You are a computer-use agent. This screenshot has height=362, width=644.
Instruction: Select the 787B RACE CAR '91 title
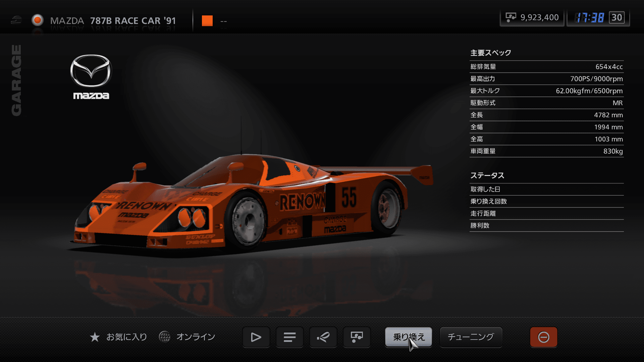pos(133,21)
